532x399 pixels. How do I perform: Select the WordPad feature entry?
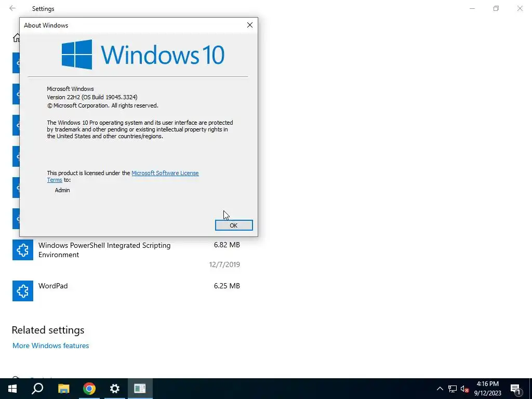coord(126,291)
